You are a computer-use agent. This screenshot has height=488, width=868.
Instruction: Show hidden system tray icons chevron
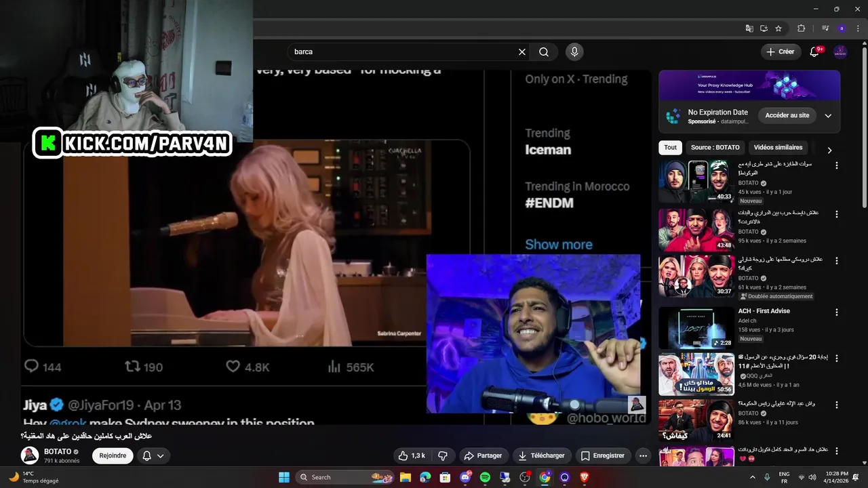click(x=753, y=477)
